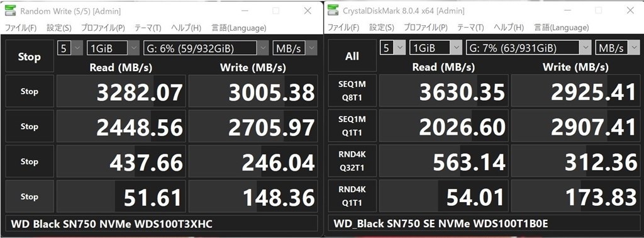
Task: Expand the test count dropdown in right window
Action: pyautogui.click(x=393, y=48)
